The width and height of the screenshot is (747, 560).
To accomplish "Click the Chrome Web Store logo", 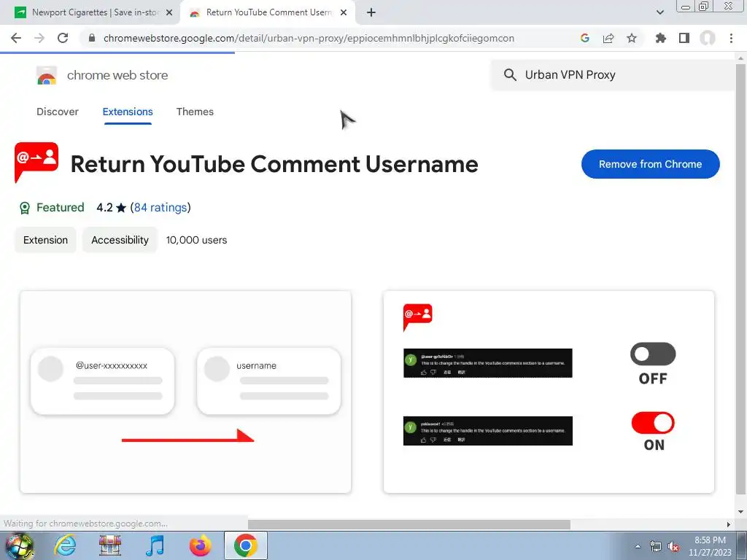I will coord(47,75).
